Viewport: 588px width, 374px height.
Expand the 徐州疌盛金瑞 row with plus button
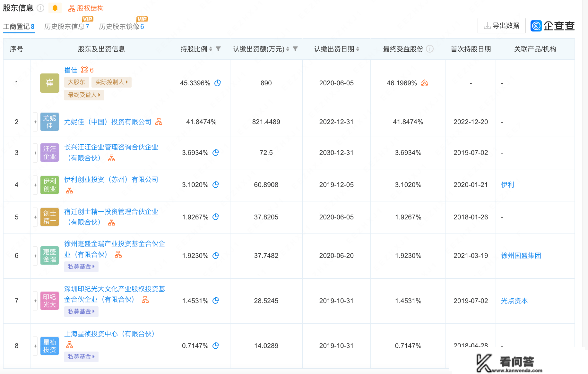click(35, 256)
